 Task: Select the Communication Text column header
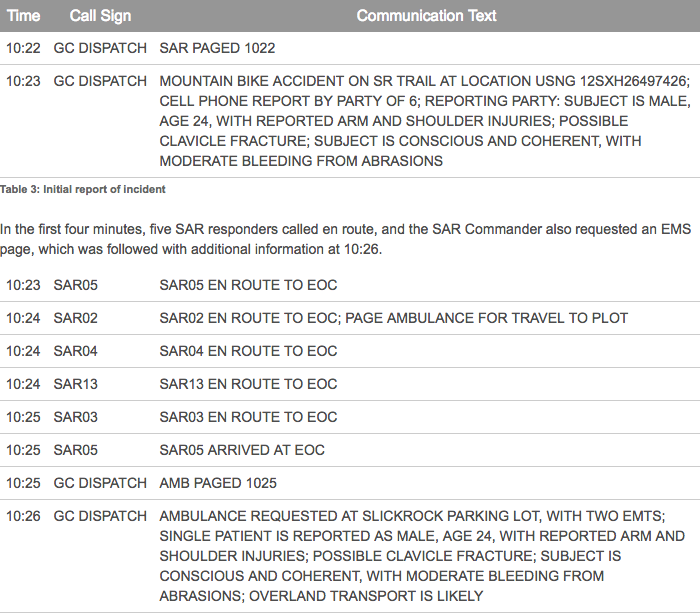tap(426, 16)
